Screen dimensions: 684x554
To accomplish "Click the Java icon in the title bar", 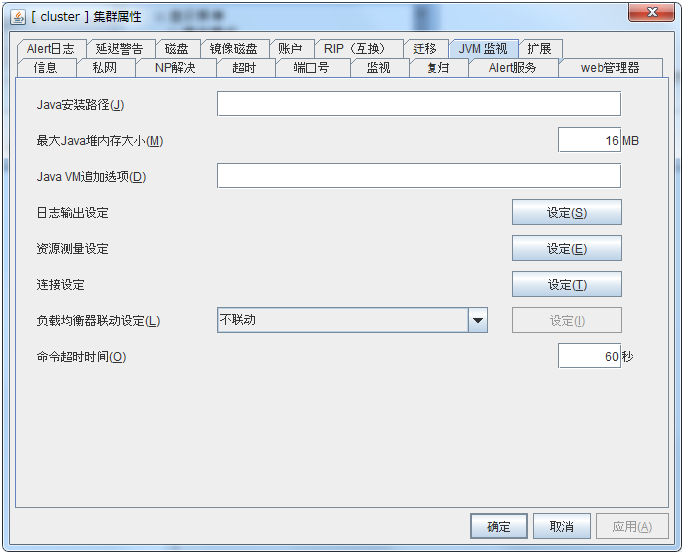I will [17, 17].
